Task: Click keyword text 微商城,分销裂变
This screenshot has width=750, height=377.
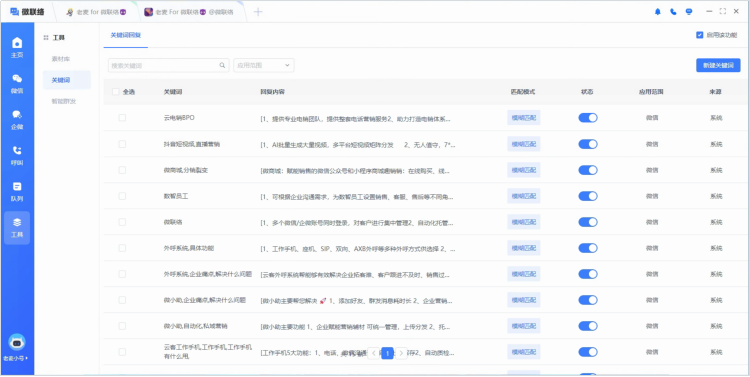Action: click(x=186, y=170)
